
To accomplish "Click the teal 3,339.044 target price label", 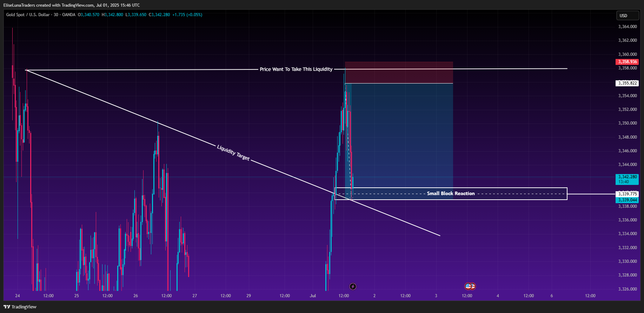I will 627,200.
